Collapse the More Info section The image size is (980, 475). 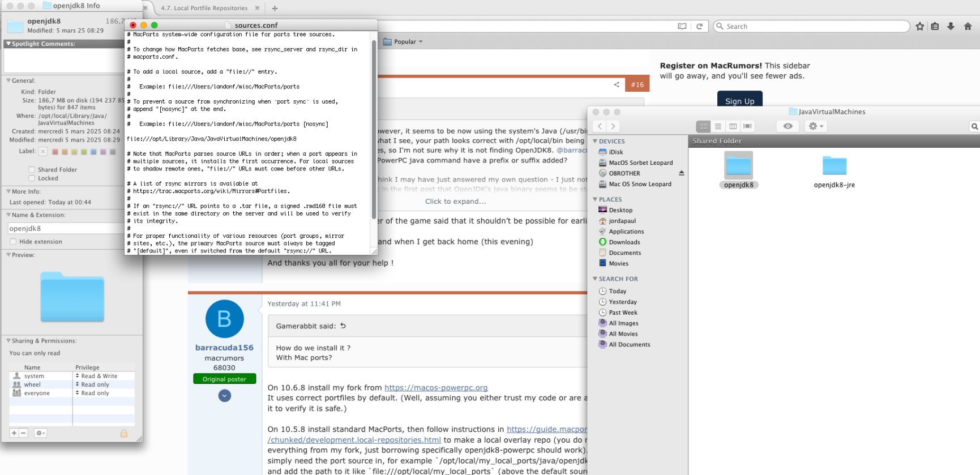(x=8, y=191)
